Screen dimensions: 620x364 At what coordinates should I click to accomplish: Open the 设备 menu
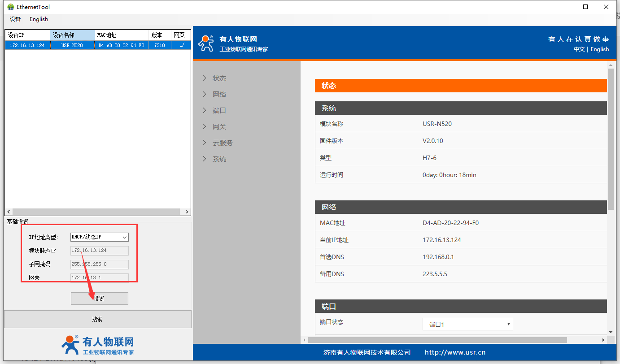pos(15,19)
